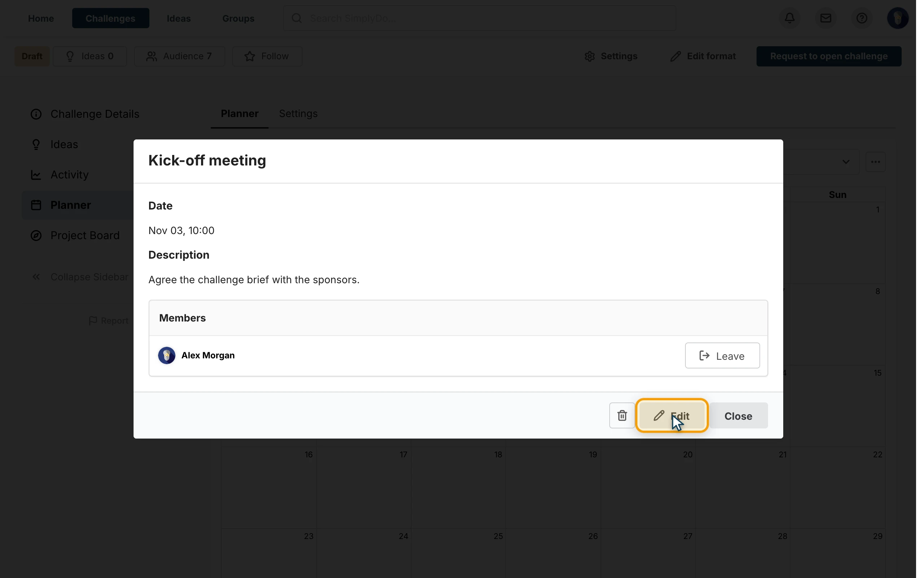Open the help question mark icon

(862, 18)
